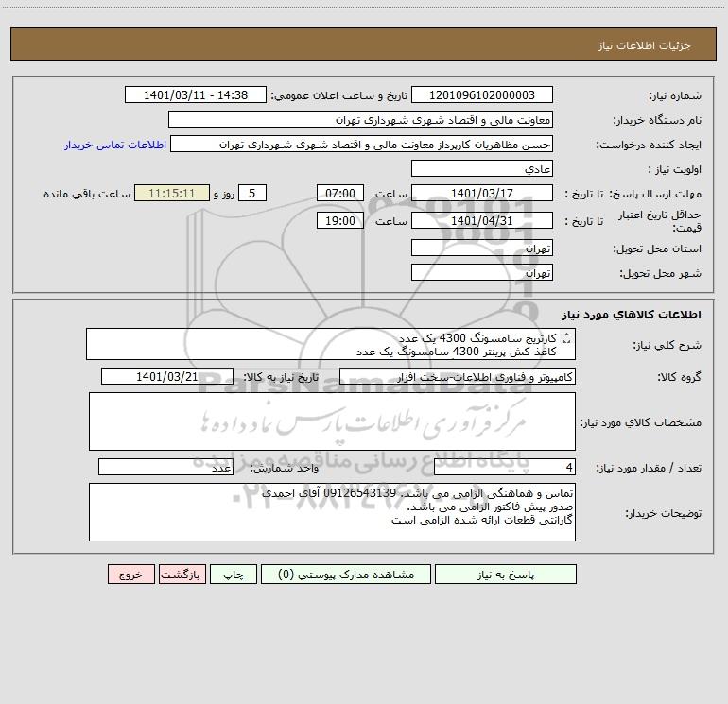The image size is (728, 704).
Task: Click the حداقل تاریخ اعتبار قیمت label
Action: pos(659,221)
